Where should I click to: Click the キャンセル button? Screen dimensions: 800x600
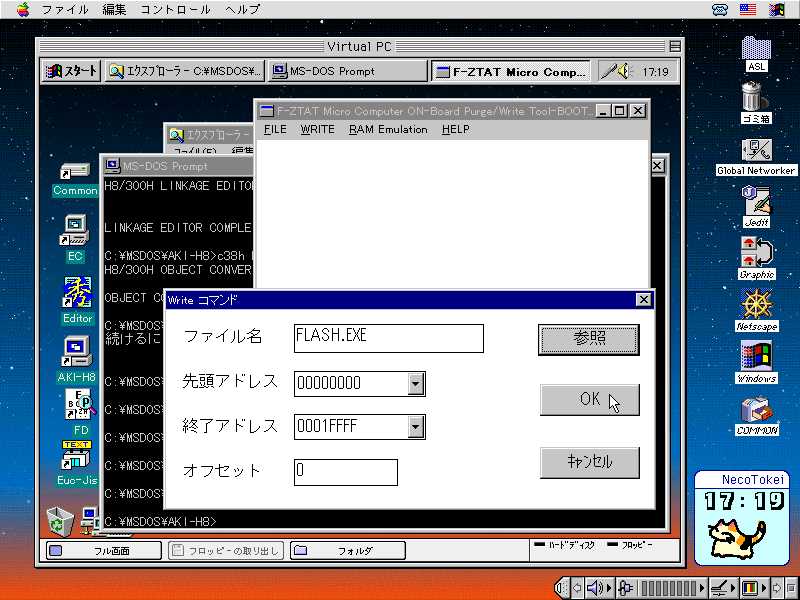pyautogui.click(x=589, y=463)
